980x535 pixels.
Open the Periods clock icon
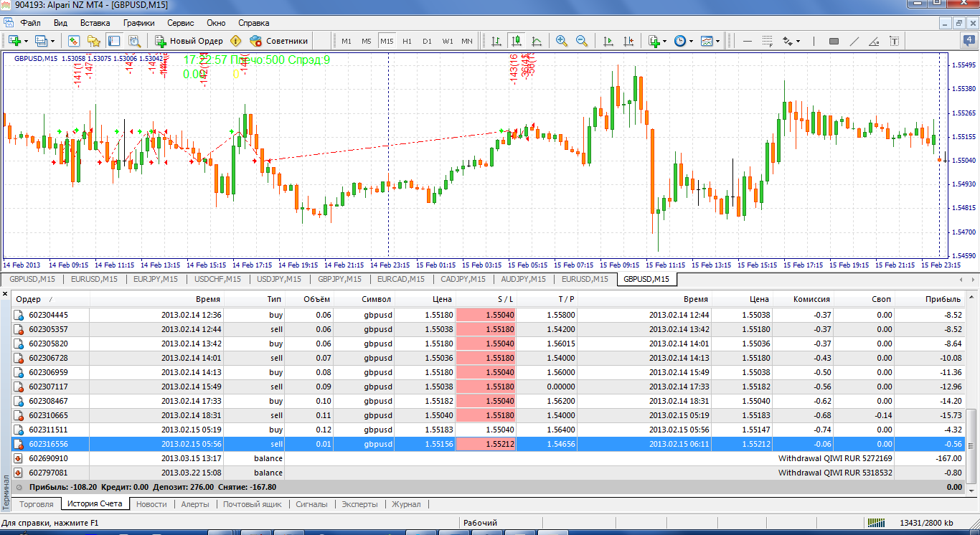680,41
